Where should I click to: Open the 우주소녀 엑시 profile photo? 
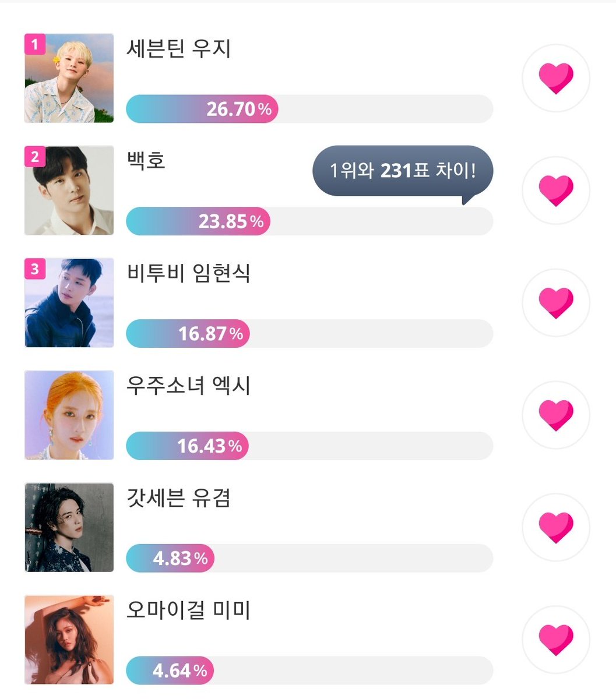69,415
